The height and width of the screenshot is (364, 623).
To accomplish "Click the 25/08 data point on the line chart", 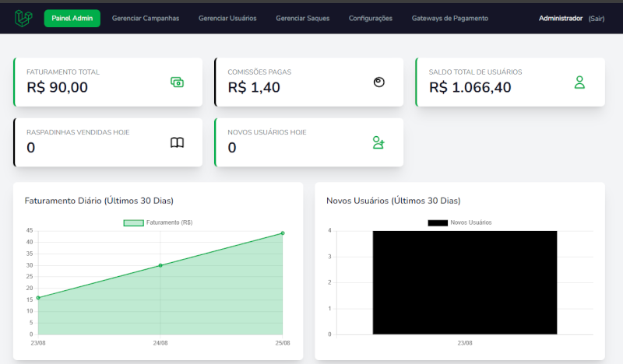I will click(x=283, y=233).
